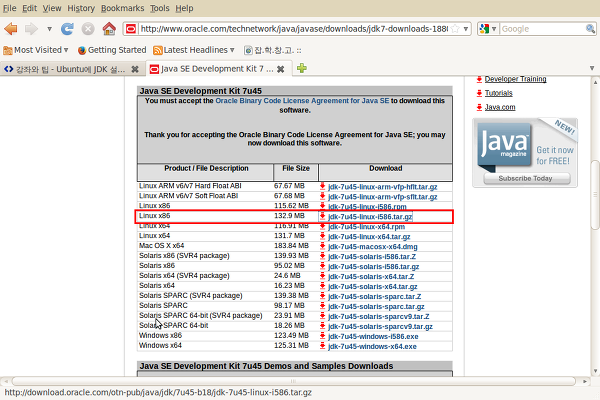Click the horizontal scrollbar right arrow

585,381
